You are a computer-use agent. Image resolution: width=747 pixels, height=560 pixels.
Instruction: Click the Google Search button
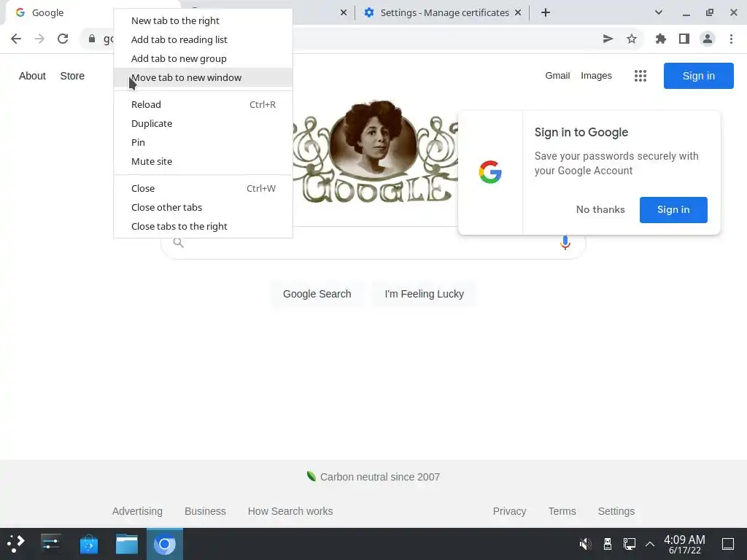(x=317, y=294)
